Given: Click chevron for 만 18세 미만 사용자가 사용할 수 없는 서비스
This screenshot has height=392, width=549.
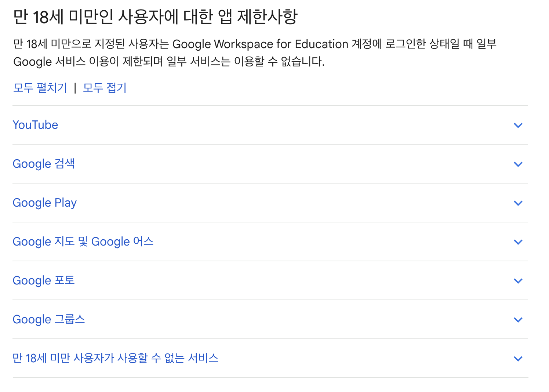Looking at the screenshot, I should click(518, 359).
